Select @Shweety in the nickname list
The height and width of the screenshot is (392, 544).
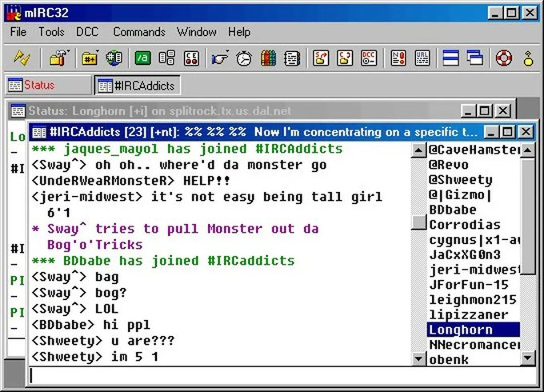(474, 180)
